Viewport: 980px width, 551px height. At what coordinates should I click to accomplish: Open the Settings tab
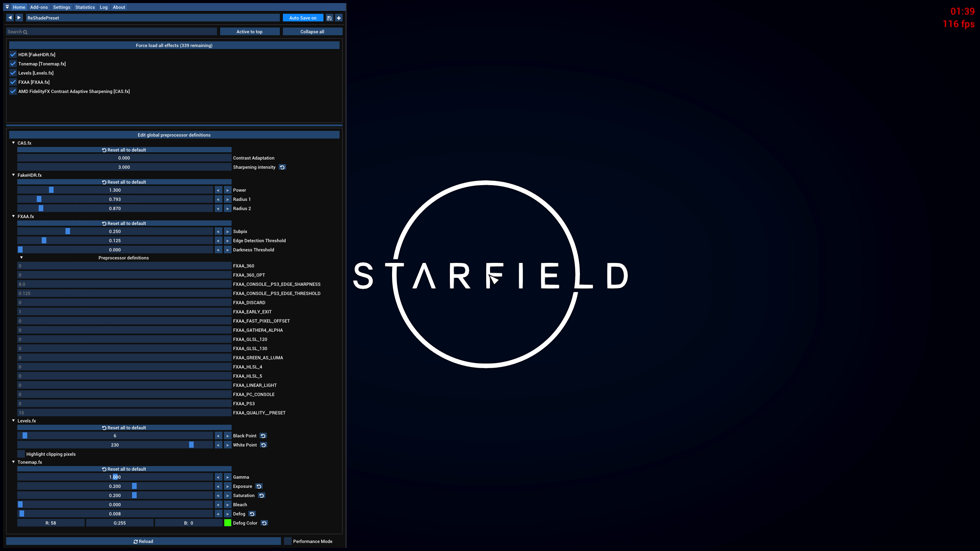coord(61,7)
